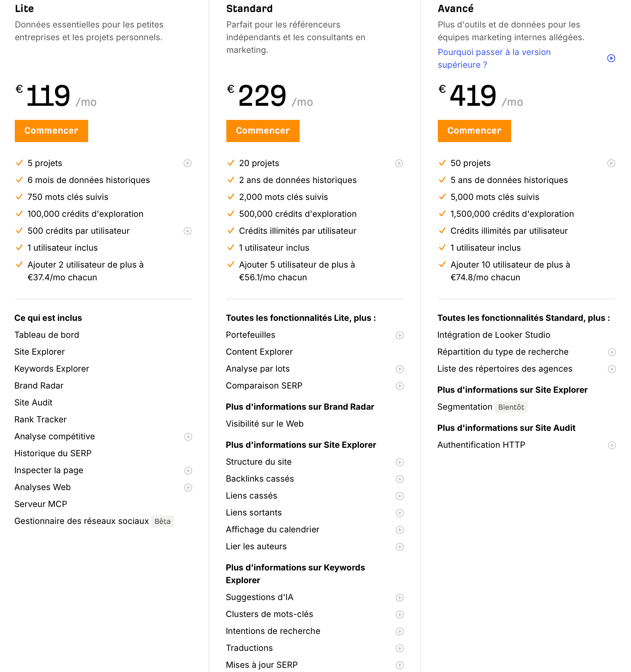Click Commencer under the Standard plan
631x672 pixels.
(x=263, y=131)
